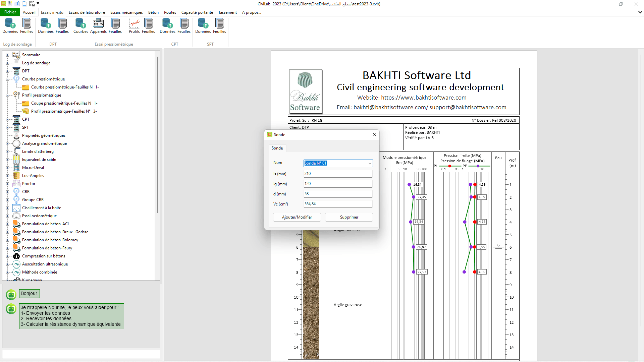
Task: Select Los-Angeles drum icon
Action: point(16,176)
